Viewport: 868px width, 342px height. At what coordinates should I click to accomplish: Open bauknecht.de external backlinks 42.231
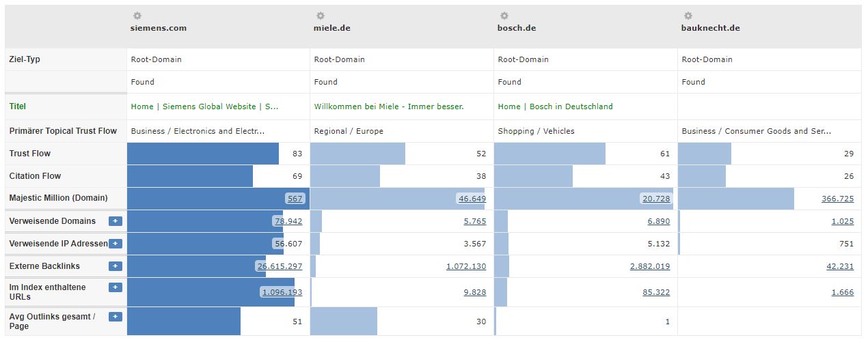(x=840, y=266)
